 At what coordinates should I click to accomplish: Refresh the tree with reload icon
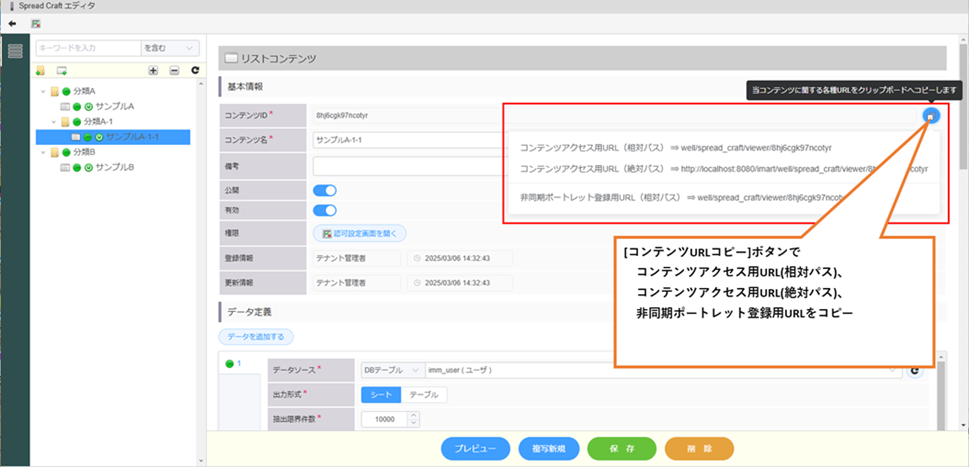coord(195,71)
